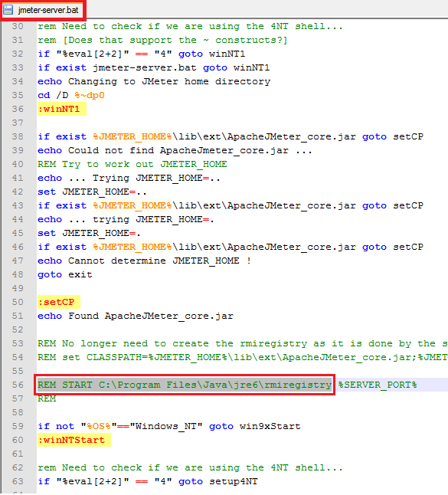Click 'REM set CLASSPATH=' comment on line 54

click(x=243, y=357)
